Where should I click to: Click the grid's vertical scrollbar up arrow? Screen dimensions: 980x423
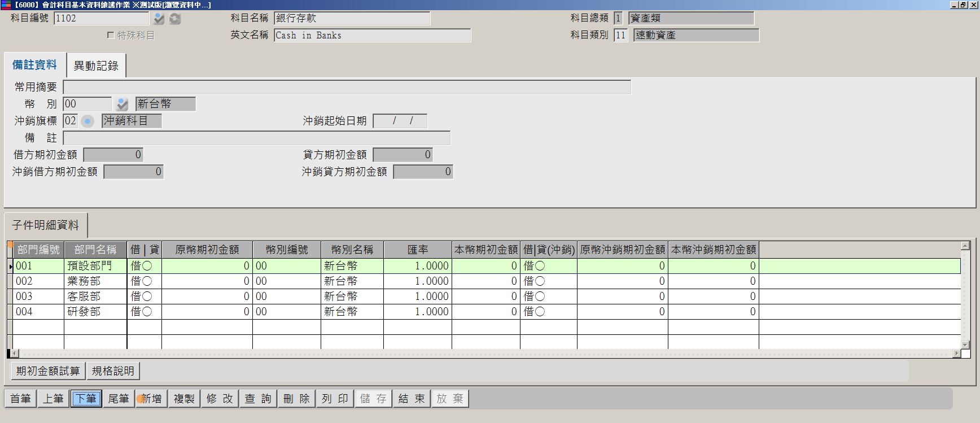tap(965, 246)
